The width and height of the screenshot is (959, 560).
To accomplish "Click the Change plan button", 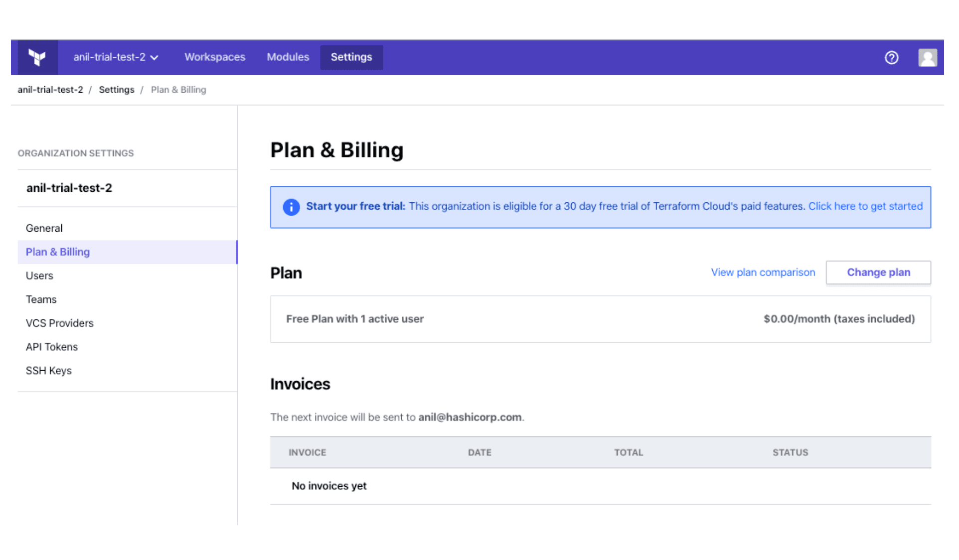I will click(878, 272).
